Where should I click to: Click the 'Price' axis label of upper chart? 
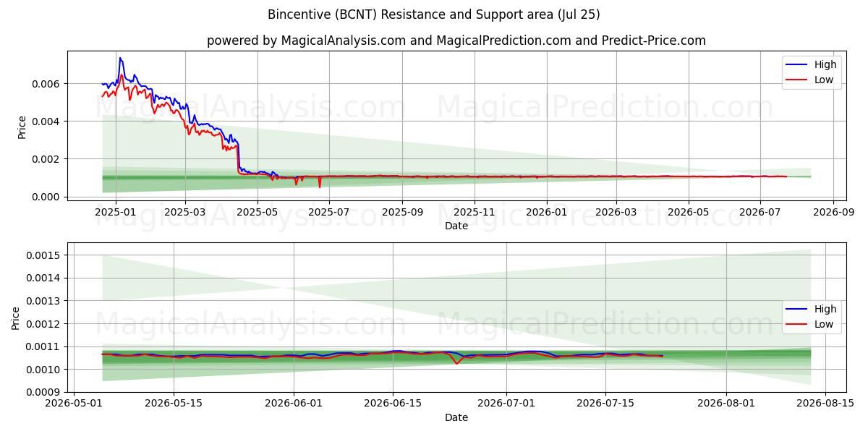[x=22, y=127]
